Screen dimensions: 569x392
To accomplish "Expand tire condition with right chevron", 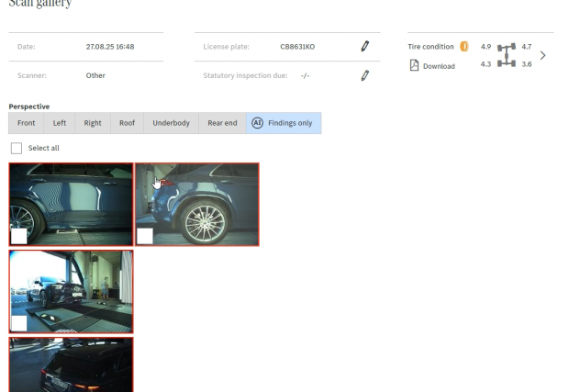I will 542,55.
